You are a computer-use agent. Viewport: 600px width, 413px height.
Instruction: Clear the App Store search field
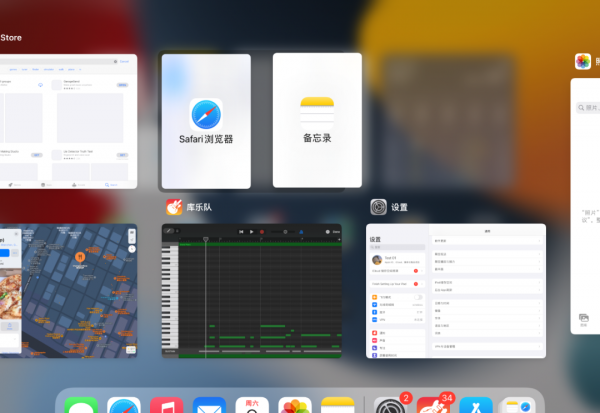tap(115, 61)
